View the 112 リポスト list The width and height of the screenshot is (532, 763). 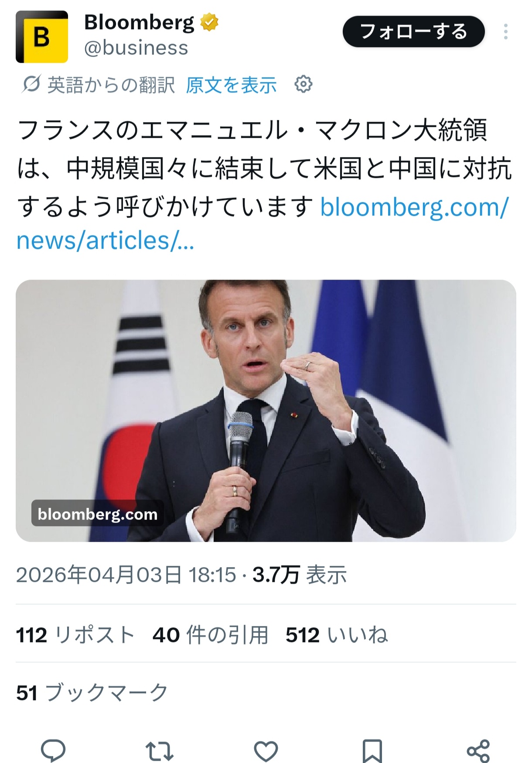tap(75, 635)
